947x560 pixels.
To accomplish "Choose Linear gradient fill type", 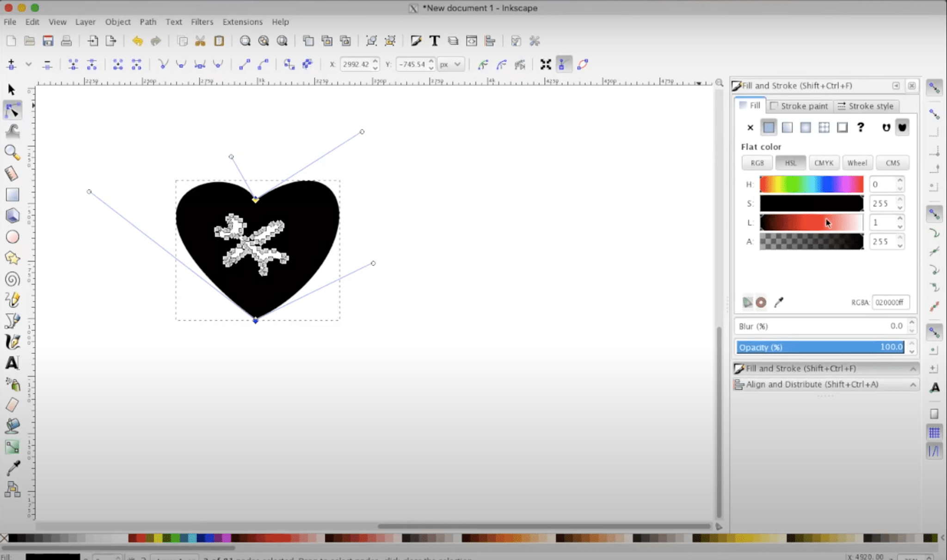I will [787, 127].
